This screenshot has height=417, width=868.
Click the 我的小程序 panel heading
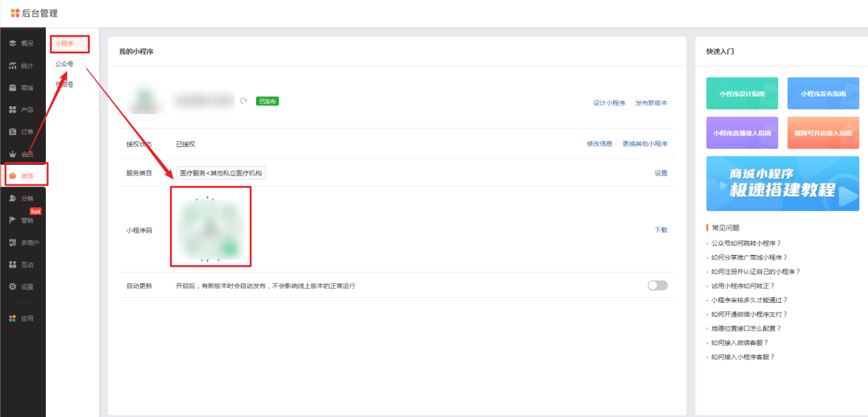tap(136, 52)
